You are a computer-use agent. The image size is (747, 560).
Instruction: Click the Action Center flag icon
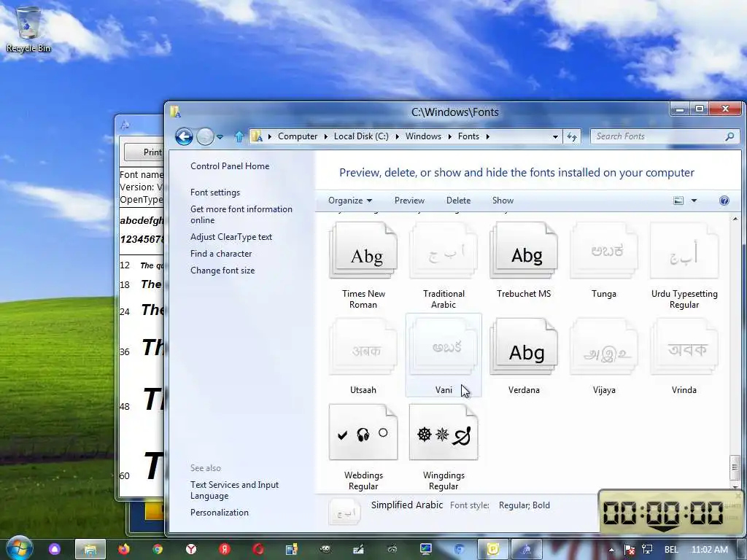[629, 550]
